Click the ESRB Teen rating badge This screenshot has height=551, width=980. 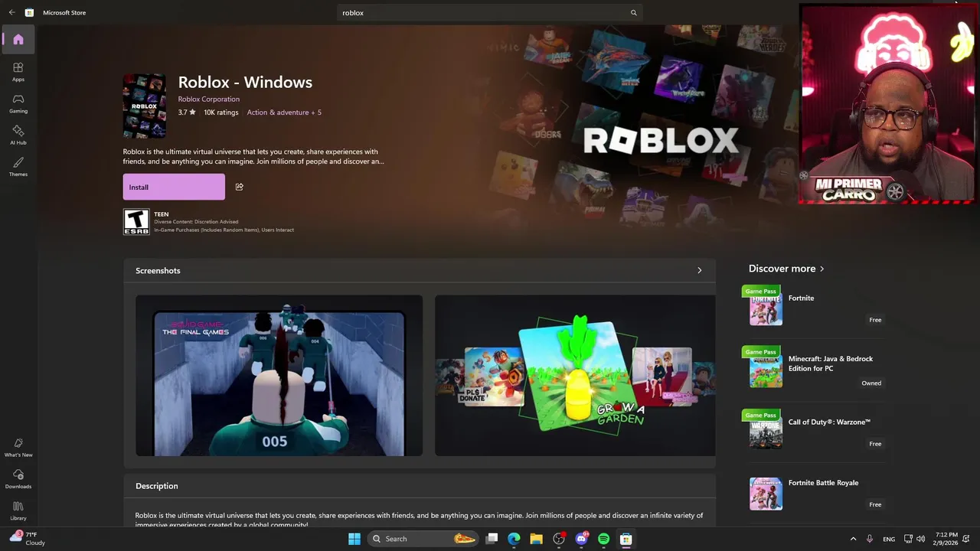pyautogui.click(x=136, y=222)
